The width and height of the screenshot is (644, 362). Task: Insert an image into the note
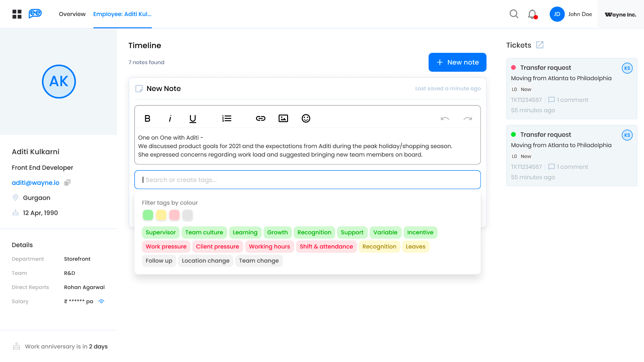pyautogui.click(x=283, y=119)
